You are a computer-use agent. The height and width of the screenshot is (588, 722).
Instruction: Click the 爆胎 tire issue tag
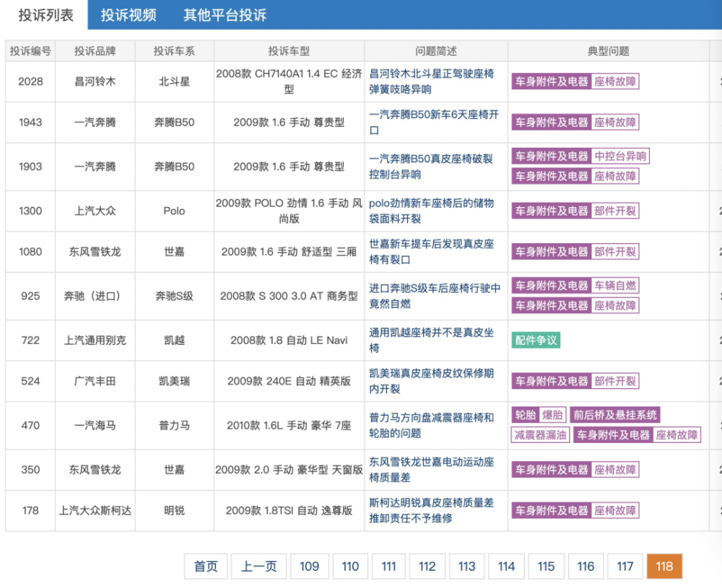pyautogui.click(x=552, y=415)
